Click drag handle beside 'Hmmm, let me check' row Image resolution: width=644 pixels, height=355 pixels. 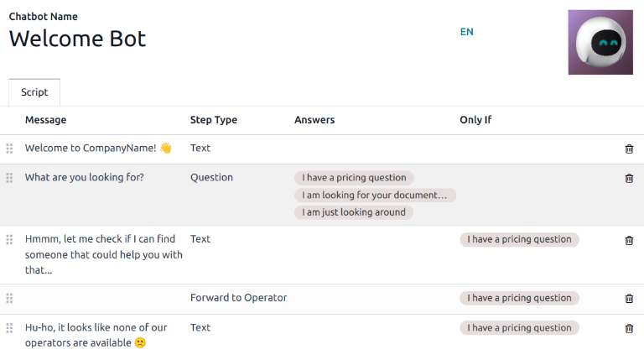(x=9, y=240)
